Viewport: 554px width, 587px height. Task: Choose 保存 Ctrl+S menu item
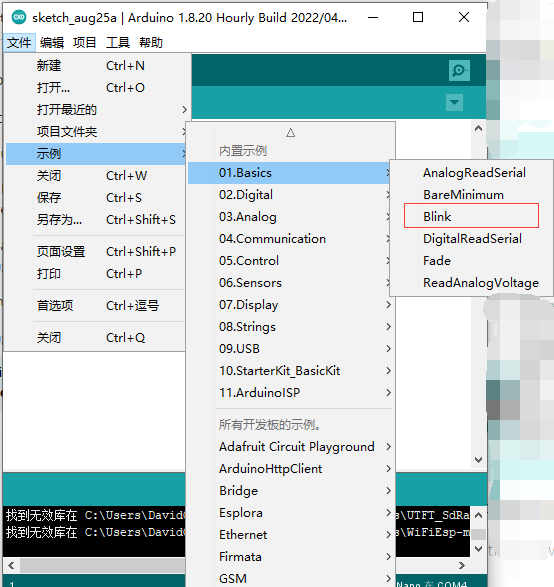coord(95,198)
